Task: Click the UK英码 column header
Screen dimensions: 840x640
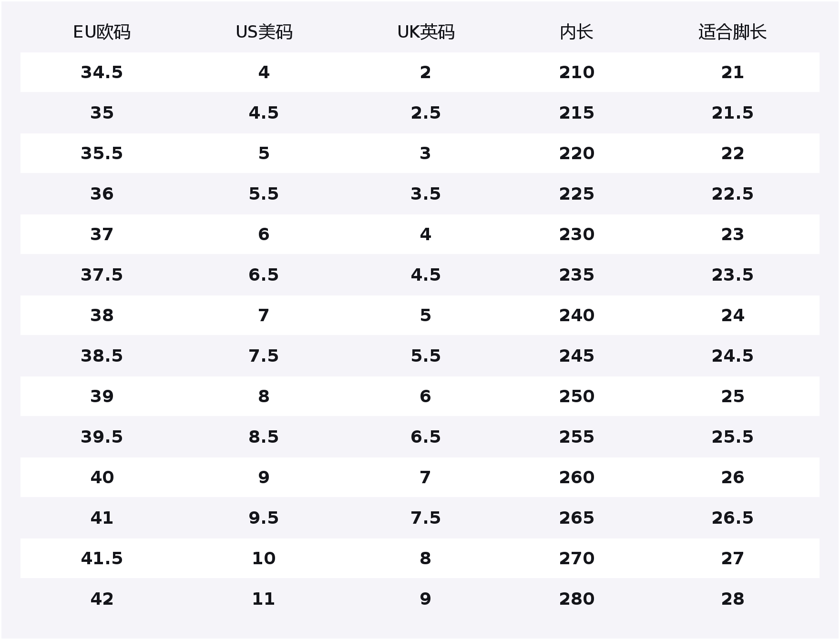Action: coord(426,32)
